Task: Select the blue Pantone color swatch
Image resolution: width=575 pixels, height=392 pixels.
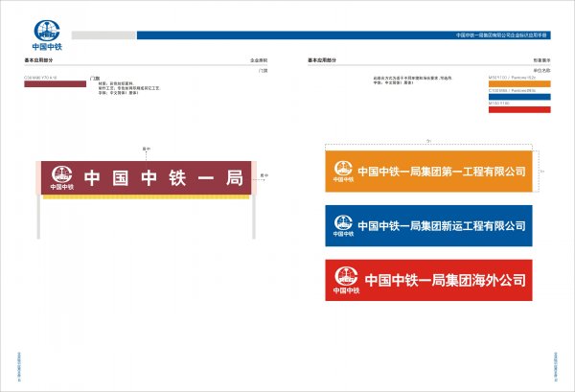Action: click(518, 97)
